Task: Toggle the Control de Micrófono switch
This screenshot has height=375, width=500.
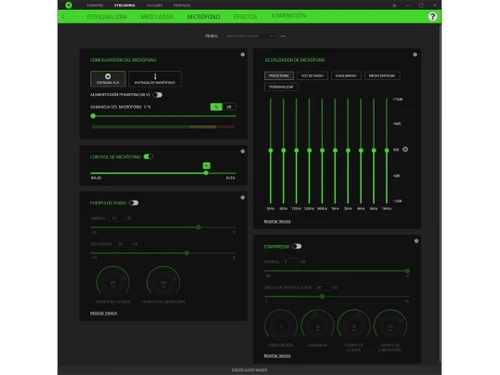Action: pyautogui.click(x=148, y=157)
